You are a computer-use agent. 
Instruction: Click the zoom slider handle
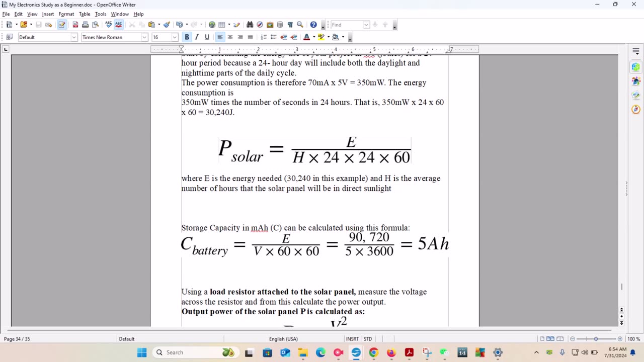(596, 339)
